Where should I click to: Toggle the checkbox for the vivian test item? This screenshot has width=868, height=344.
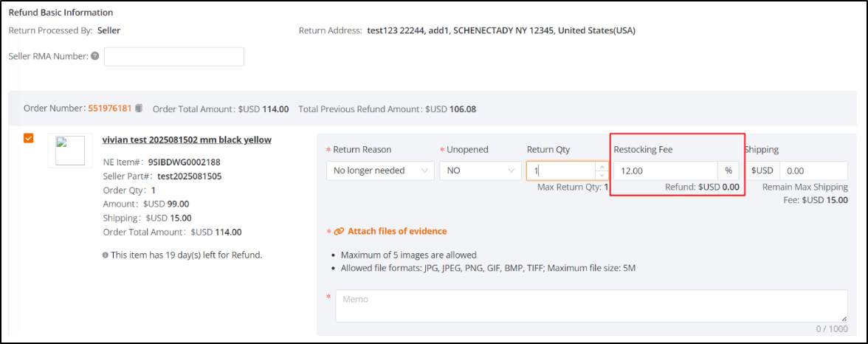pyautogui.click(x=29, y=138)
